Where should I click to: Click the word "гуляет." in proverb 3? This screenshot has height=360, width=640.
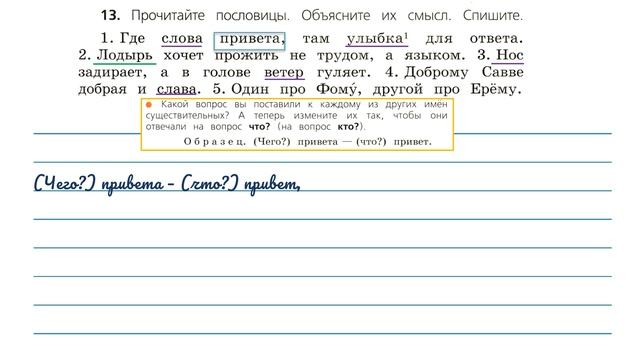(344, 73)
